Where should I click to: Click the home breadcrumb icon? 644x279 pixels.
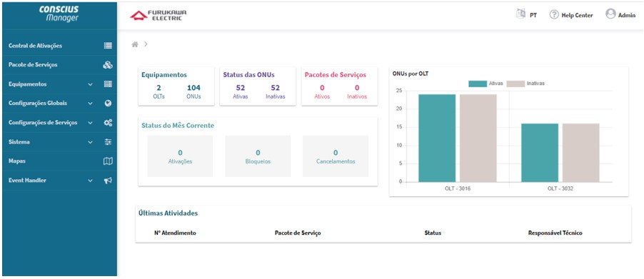(135, 44)
